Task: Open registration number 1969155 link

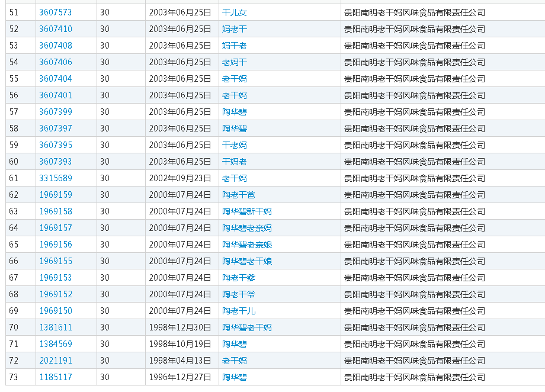Action: coord(56,261)
